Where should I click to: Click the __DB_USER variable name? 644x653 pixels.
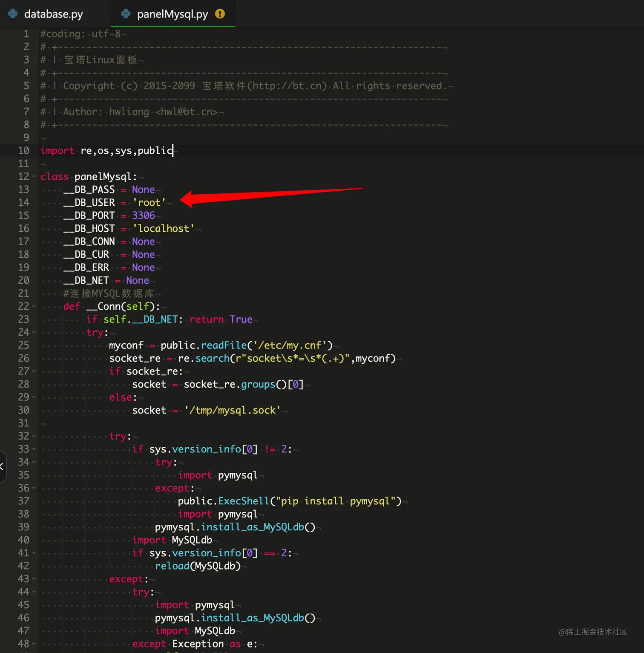(89, 203)
